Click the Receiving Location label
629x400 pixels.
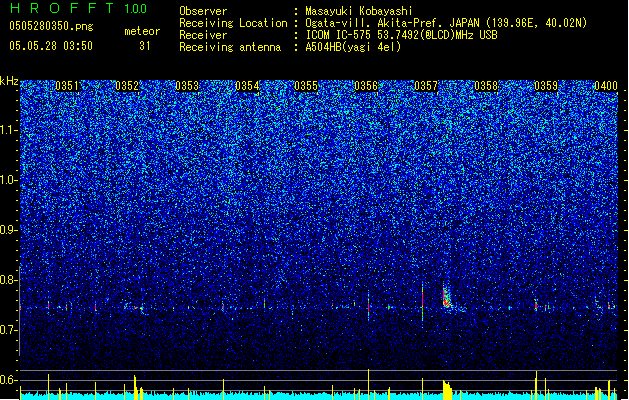233,23
